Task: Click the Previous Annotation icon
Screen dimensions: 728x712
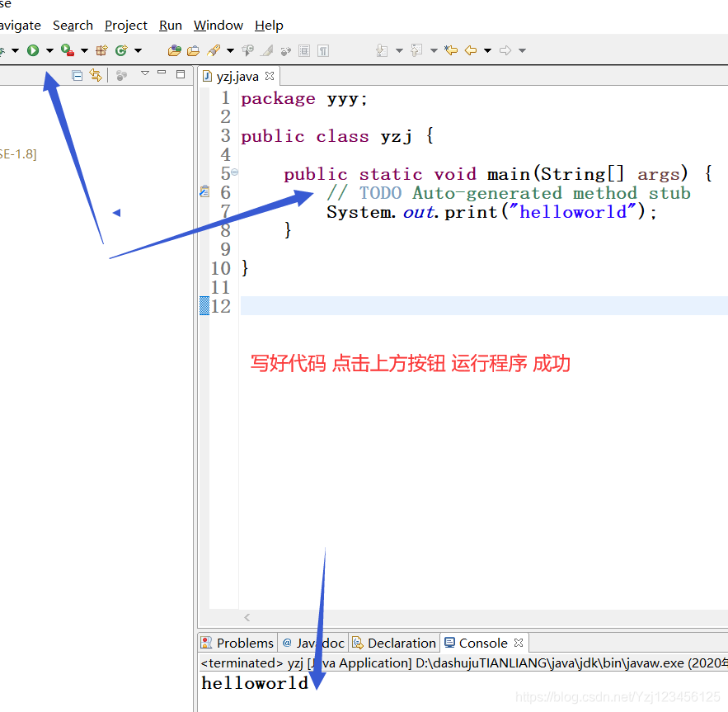Action: click(x=416, y=50)
